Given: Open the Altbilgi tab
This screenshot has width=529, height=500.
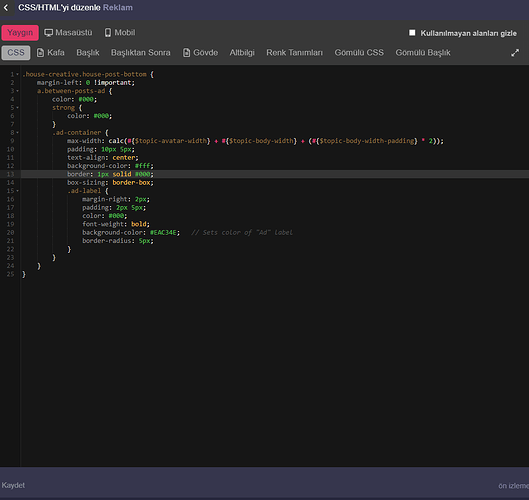Looking at the screenshot, I should click(x=242, y=53).
